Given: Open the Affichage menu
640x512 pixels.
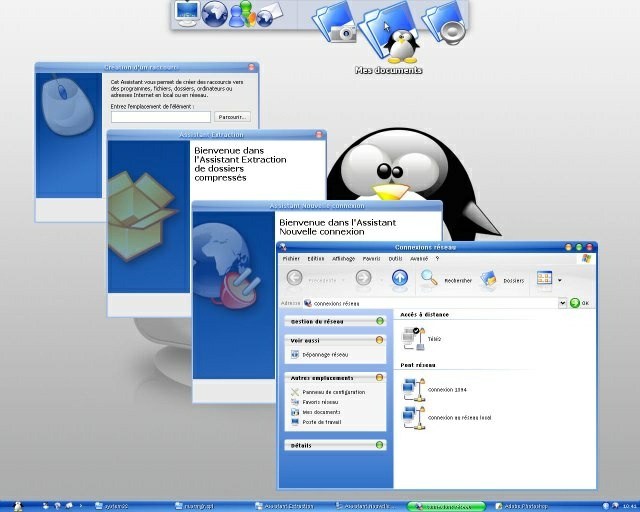Looking at the screenshot, I should pyautogui.click(x=343, y=258).
